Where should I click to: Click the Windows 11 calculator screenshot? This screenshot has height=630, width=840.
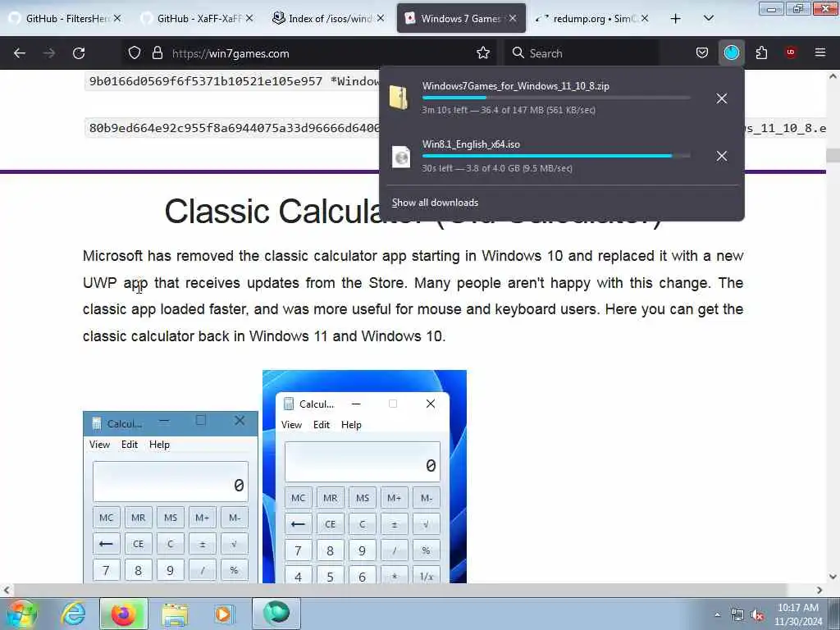(x=364, y=477)
